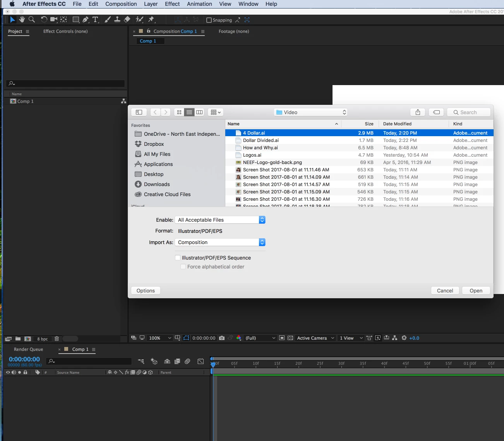
Task: Open the Animation menu
Action: click(199, 4)
